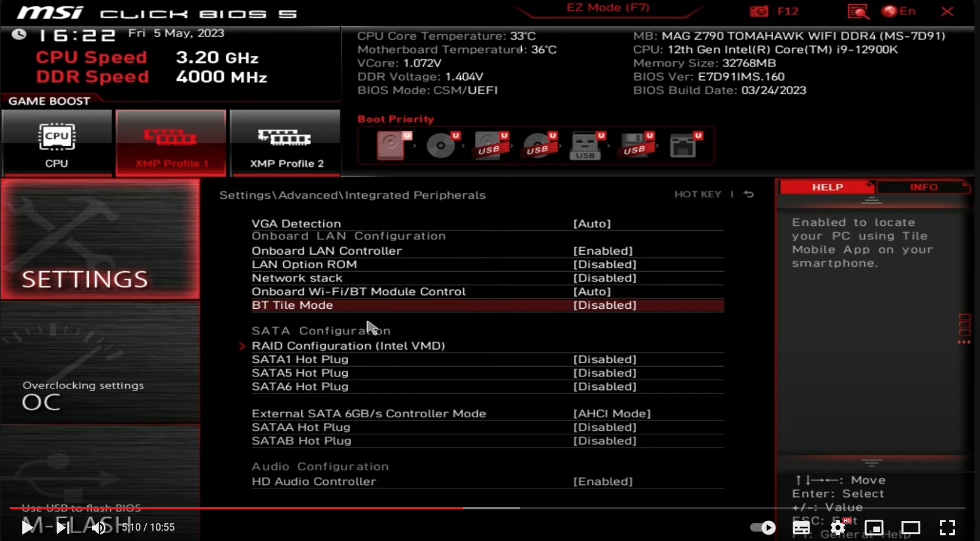
Task: Select the HELP tab
Action: coord(827,187)
